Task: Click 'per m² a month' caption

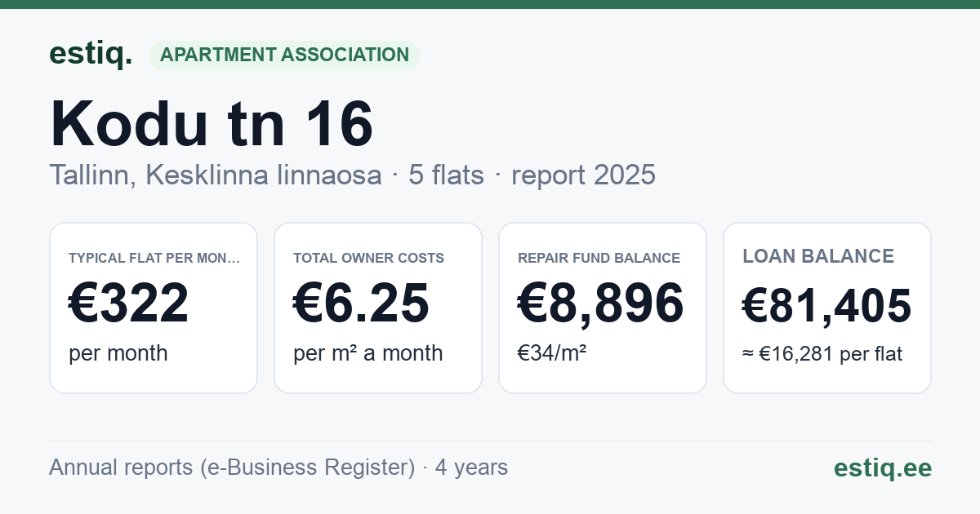Action: 368,353
